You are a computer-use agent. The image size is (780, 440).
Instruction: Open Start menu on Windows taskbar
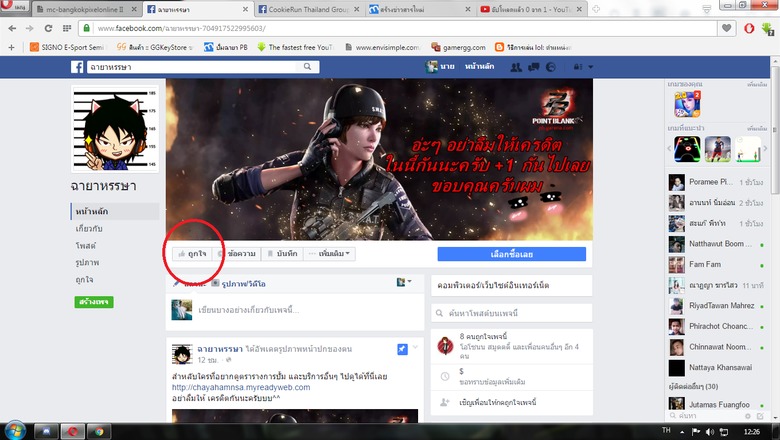tap(14, 430)
